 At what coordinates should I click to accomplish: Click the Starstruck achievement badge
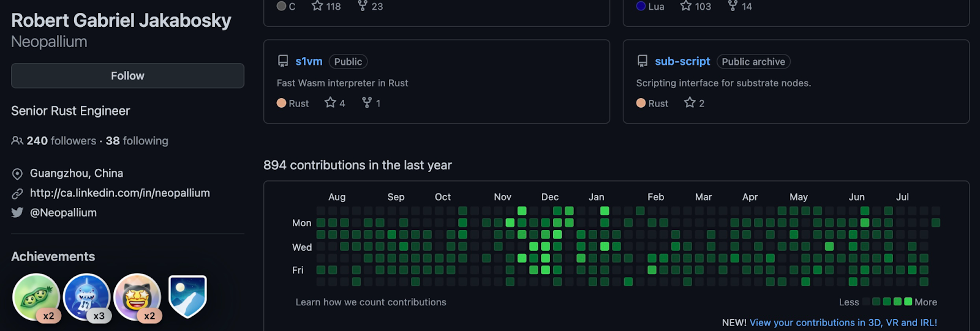(137, 297)
